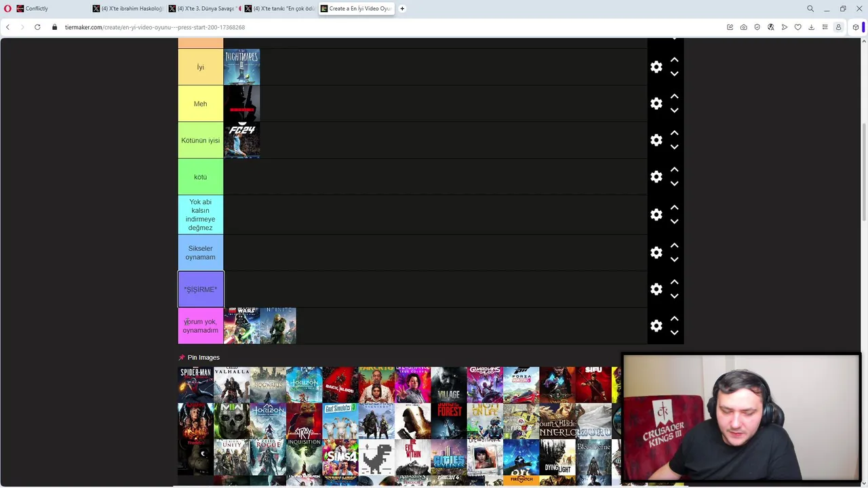Switch to 'X'te 3. Dünya Savaşı' tab
The image size is (868, 488).
(x=204, y=9)
